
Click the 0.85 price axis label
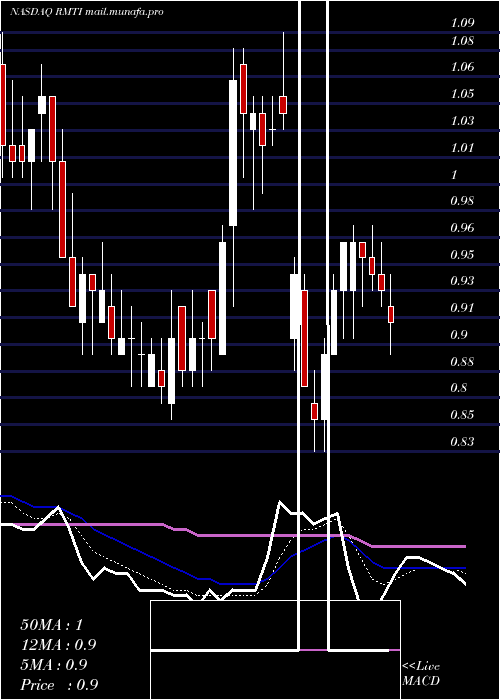tap(462, 415)
